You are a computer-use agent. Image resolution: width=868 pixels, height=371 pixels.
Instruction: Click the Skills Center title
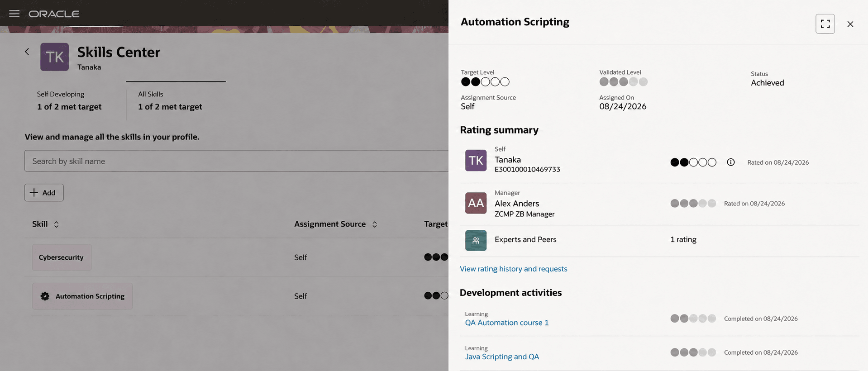[x=119, y=52]
